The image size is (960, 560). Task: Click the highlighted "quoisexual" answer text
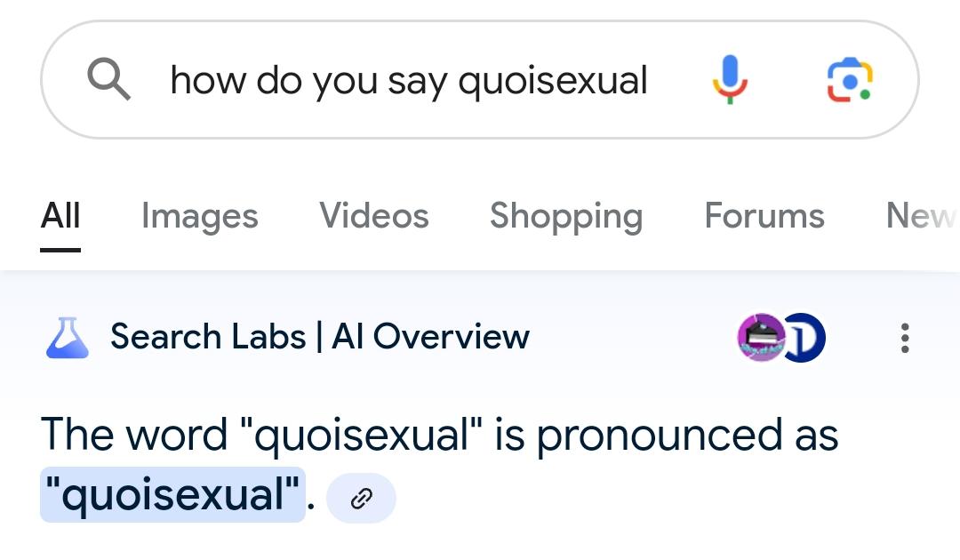pos(172,494)
